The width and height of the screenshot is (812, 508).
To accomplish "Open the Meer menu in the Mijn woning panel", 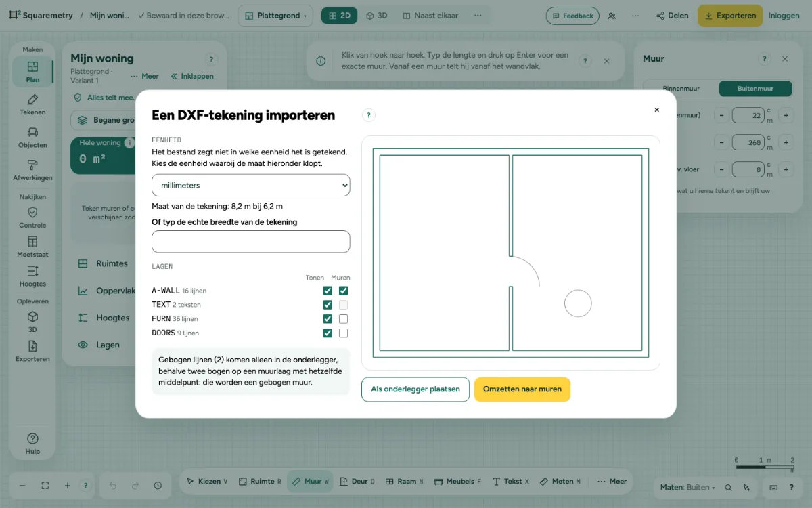I will pos(145,77).
